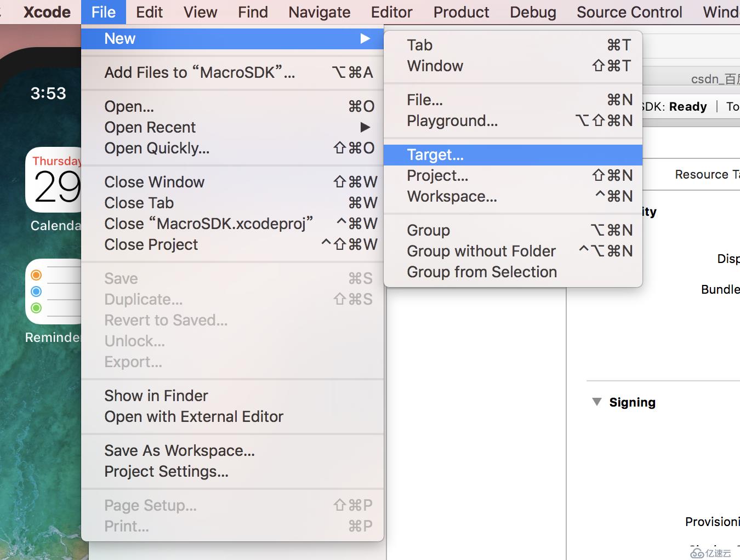Viewport: 740px width, 560px height.
Task: Select New Project…
Action: [x=513, y=175]
